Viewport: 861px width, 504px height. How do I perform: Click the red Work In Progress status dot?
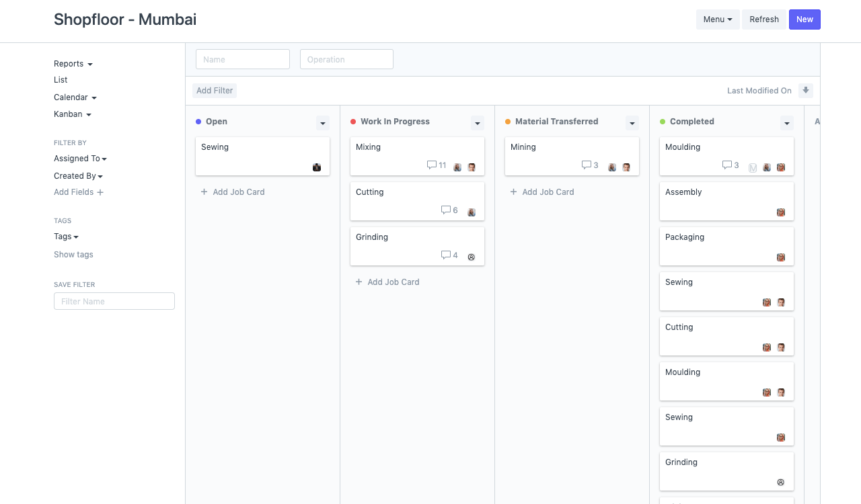(353, 122)
